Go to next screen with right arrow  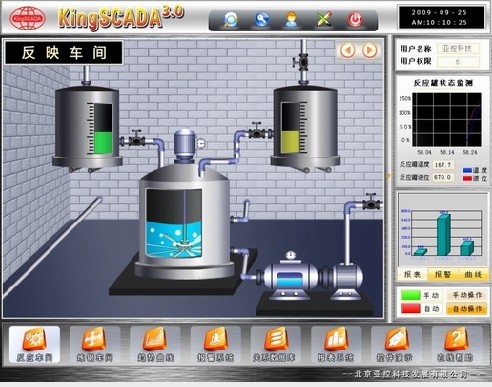point(370,51)
